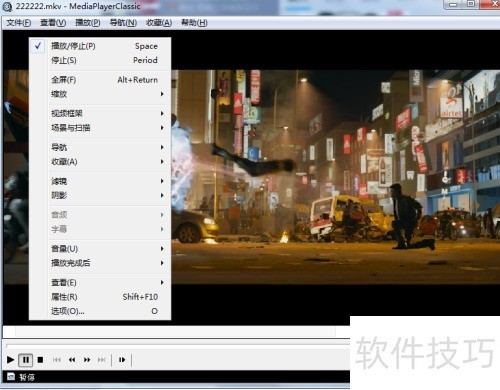Expand the 查看(E) submenu in context menu
500x390 pixels.
coord(100,283)
